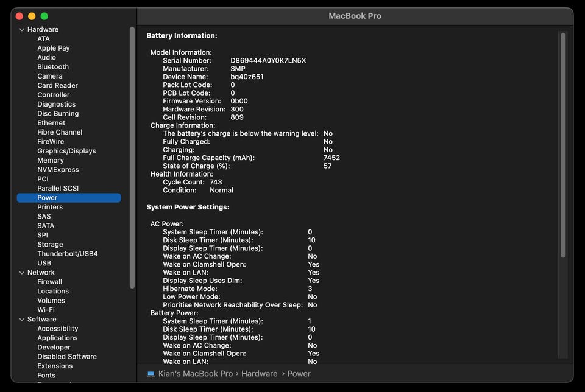The height and width of the screenshot is (392, 585).
Task: Collapse the Hardware section chevron
Action: 22,29
